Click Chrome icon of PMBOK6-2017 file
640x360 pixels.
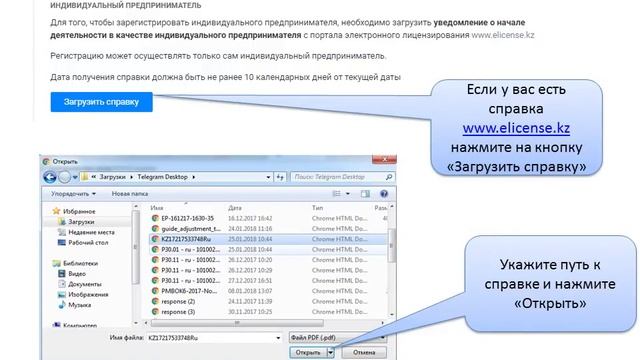click(155, 291)
